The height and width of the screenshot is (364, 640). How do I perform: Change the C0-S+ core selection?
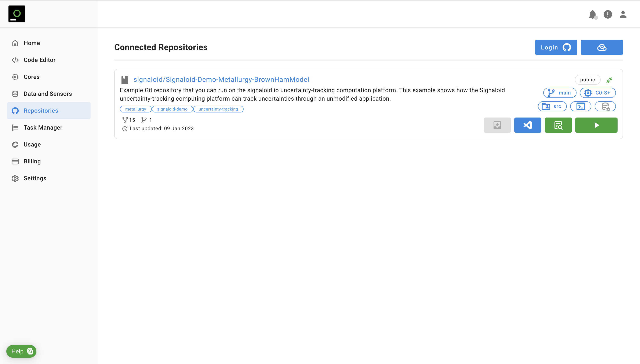pyautogui.click(x=598, y=93)
